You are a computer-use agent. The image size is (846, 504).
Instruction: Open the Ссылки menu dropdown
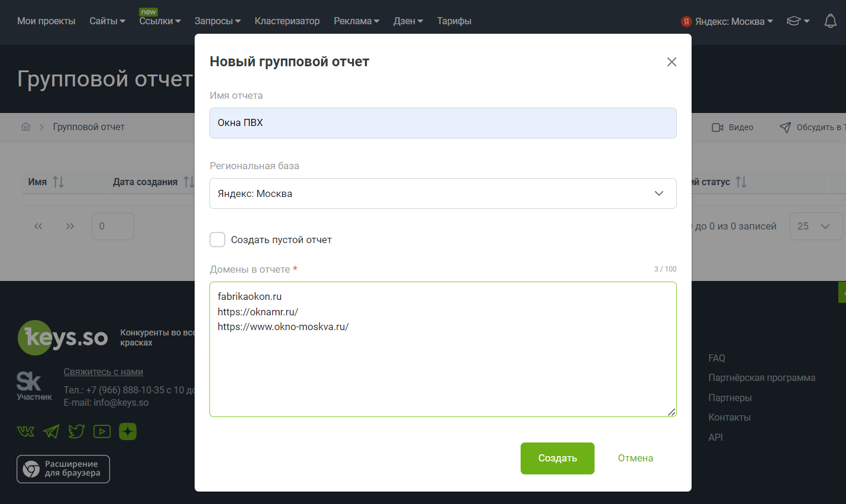(160, 21)
